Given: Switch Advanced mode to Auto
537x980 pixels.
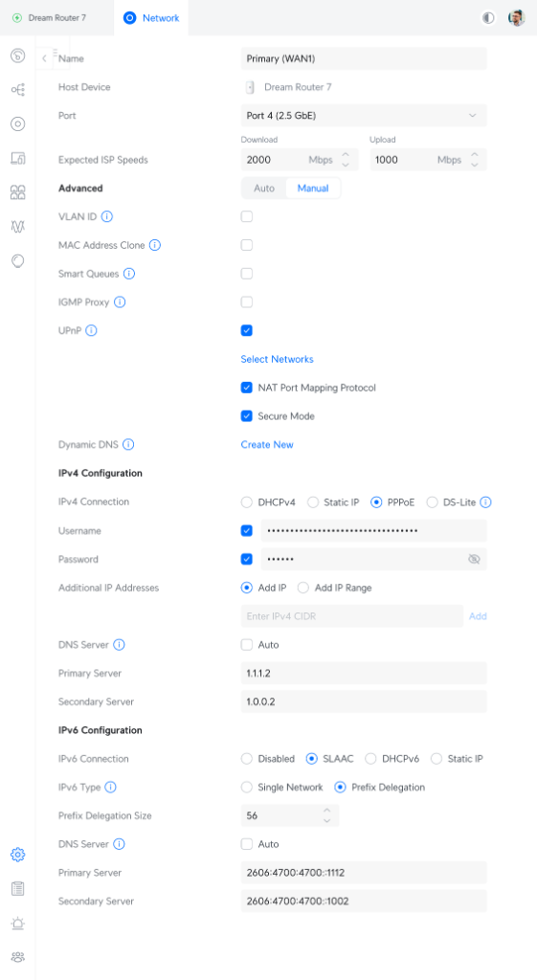Looking at the screenshot, I should (264, 189).
